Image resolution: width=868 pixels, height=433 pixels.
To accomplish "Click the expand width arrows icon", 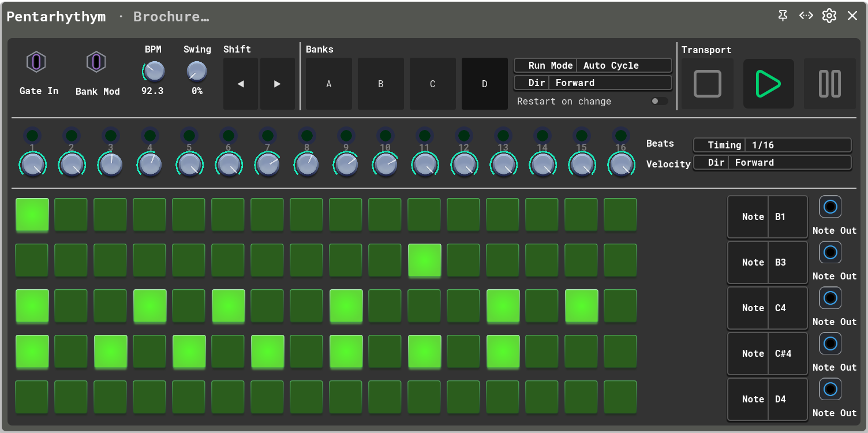I will pyautogui.click(x=806, y=16).
